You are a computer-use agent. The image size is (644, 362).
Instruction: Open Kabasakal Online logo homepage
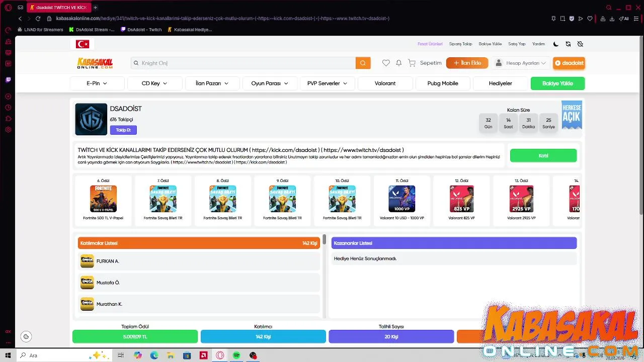[95, 63]
